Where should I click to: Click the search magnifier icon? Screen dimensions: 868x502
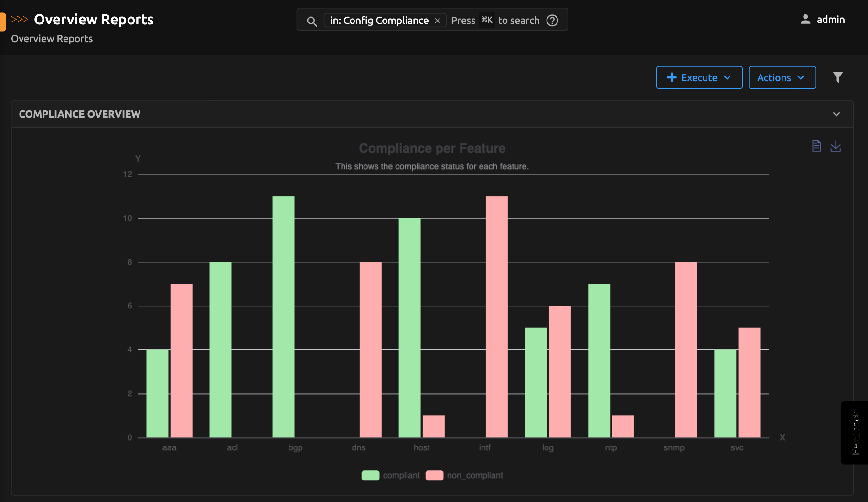311,21
